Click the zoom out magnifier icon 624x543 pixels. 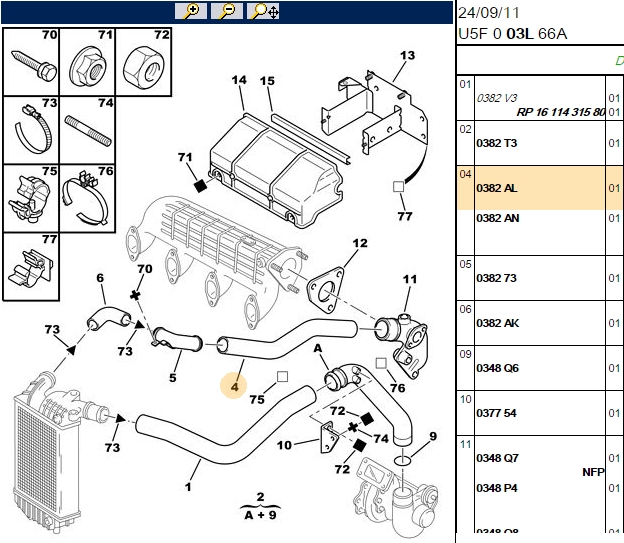(x=227, y=11)
